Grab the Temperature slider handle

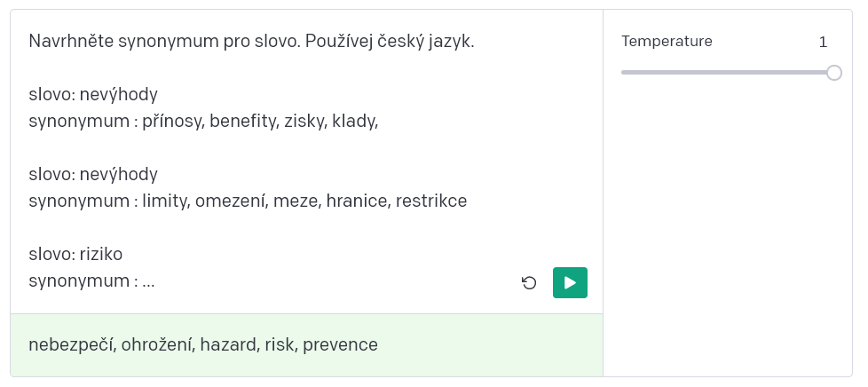point(834,73)
